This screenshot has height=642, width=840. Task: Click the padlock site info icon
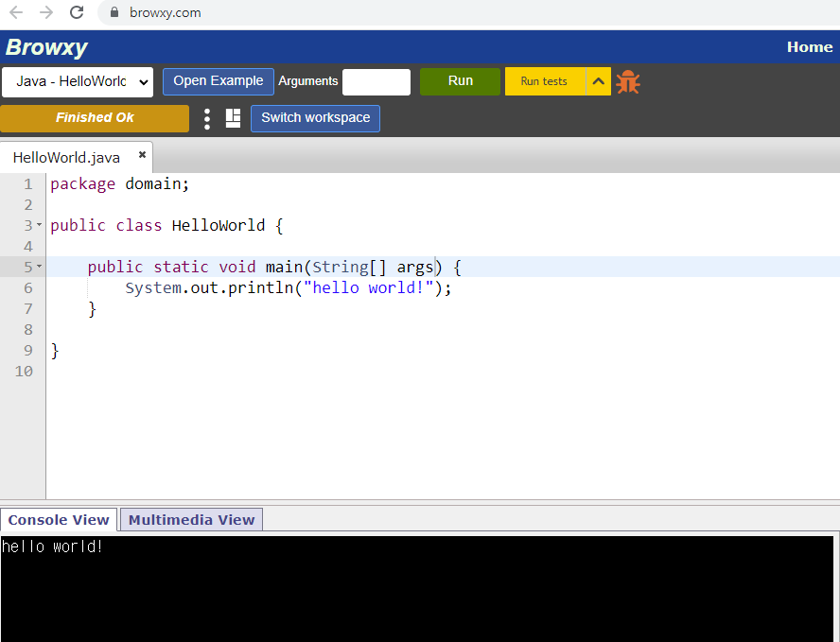pos(114,12)
